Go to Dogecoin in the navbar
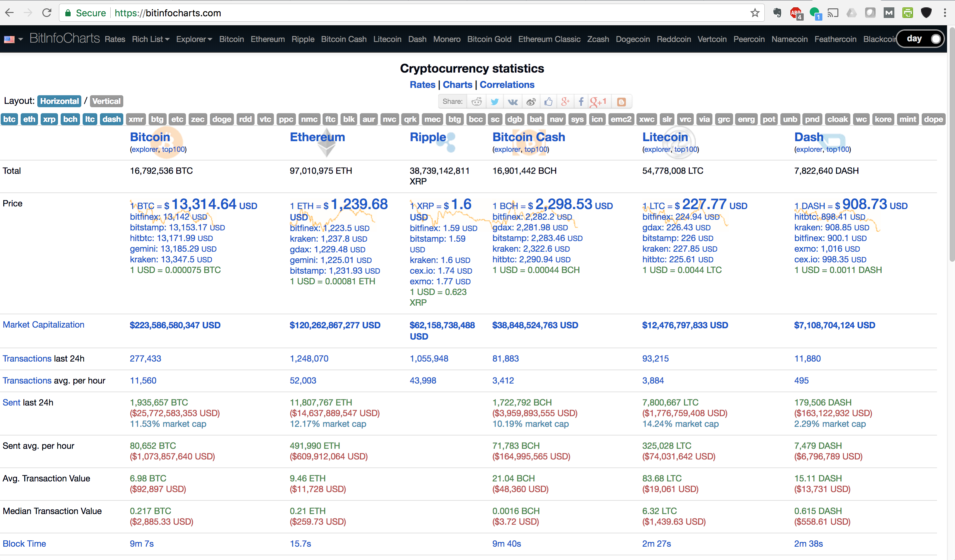 click(x=632, y=39)
